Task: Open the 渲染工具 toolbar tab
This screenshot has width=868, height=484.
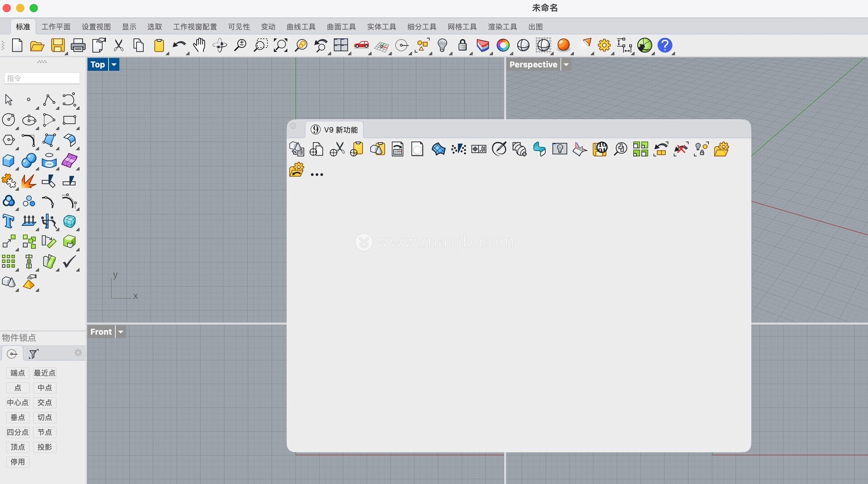Action: click(x=502, y=27)
